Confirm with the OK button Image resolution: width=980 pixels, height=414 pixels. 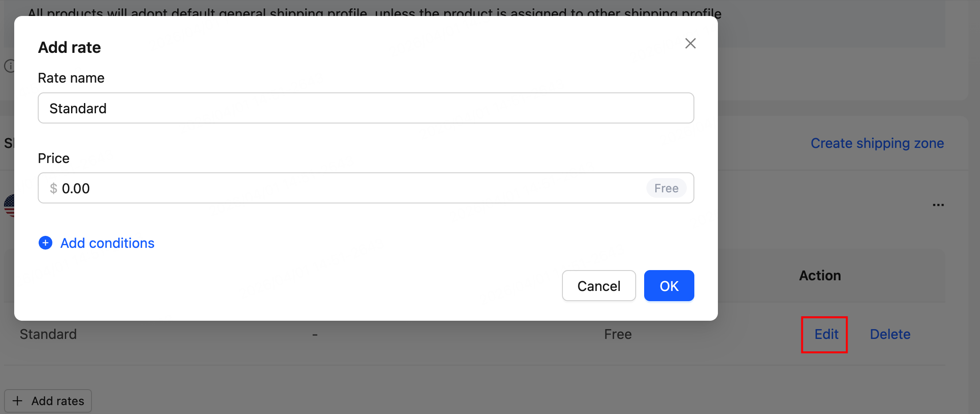click(669, 286)
